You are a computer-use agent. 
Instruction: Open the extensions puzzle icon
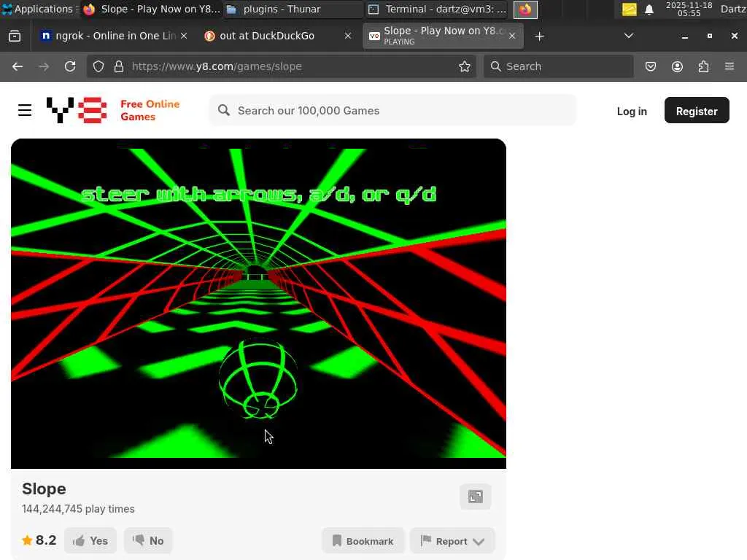(703, 66)
